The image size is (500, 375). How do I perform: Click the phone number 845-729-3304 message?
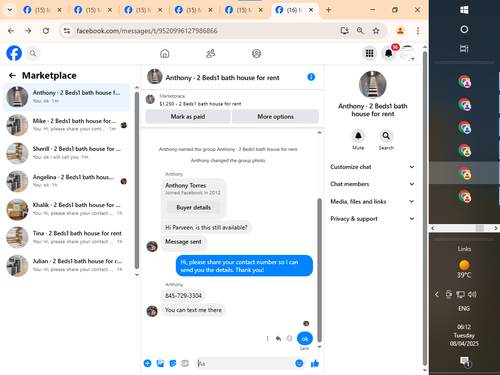(183, 296)
